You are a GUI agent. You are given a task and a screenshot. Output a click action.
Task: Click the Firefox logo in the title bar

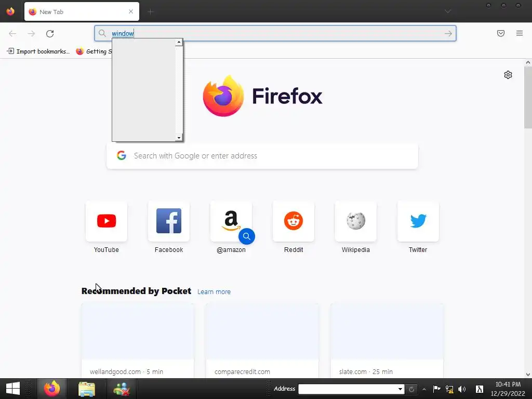tap(10, 11)
